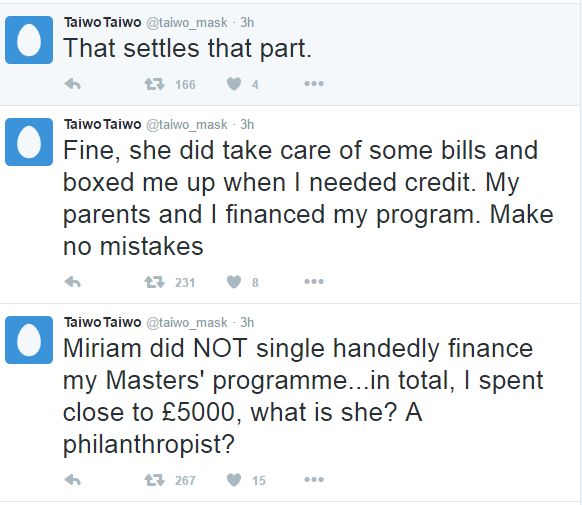This screenshot has height=505, width=582.
Task: Open TaiwoTaiwo profile from the first tweet
Action: [x=102, y=23]
